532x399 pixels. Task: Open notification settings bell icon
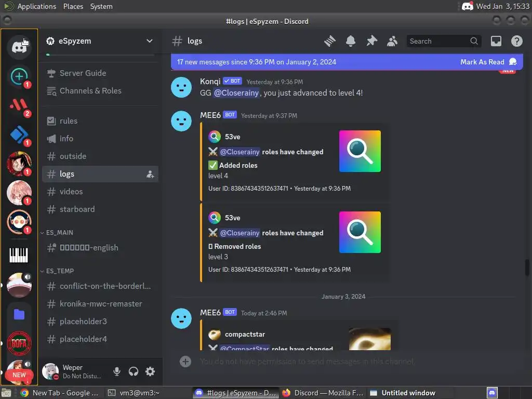pos(351,41)
